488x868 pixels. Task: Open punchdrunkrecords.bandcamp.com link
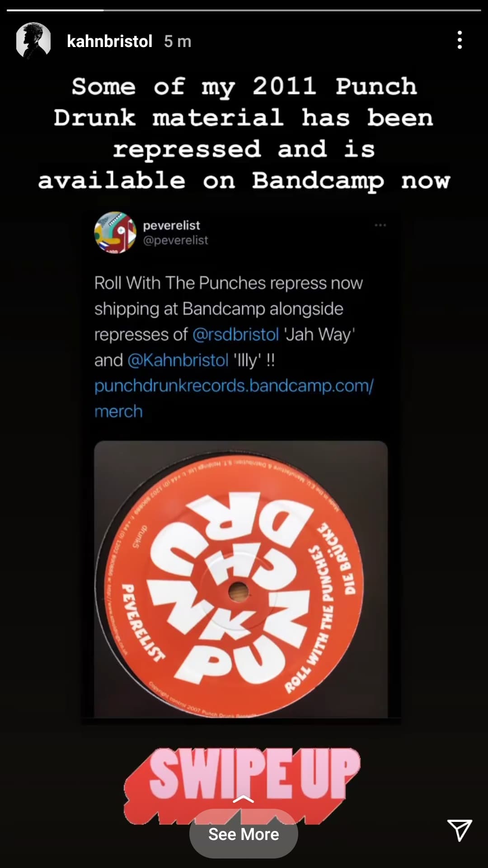[x=234, y=386]
